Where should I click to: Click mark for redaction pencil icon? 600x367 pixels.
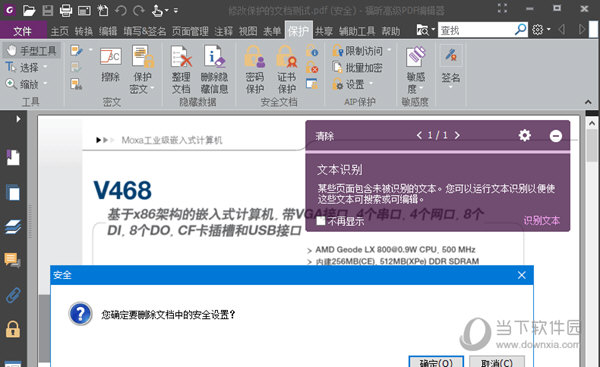tap(77, 51)
